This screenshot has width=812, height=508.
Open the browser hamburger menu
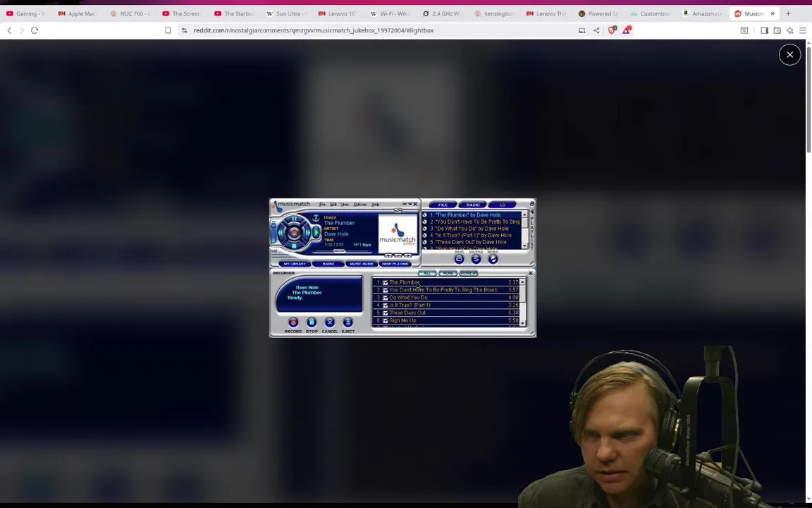tap(803, 30)
